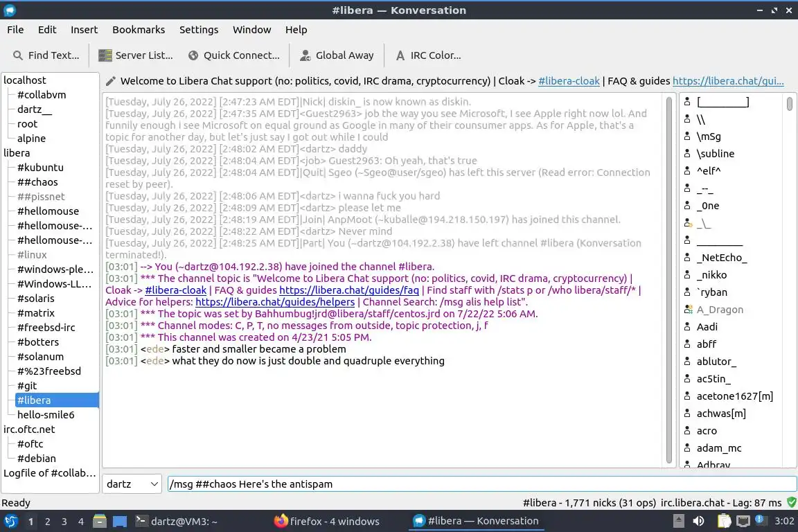
Task: Switch to firefox - 4 windows task
Action: point(327,521)
